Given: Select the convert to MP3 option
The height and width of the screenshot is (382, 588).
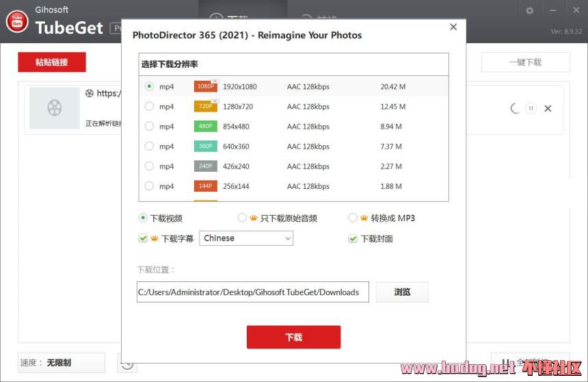Looking at the screenshot, I should click(353, 218).
